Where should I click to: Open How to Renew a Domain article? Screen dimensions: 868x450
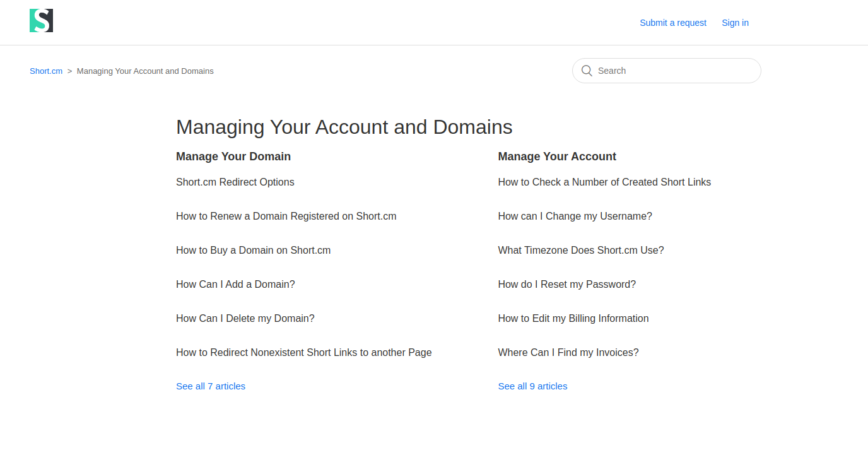pyautogui.click(x=286, y=216)
